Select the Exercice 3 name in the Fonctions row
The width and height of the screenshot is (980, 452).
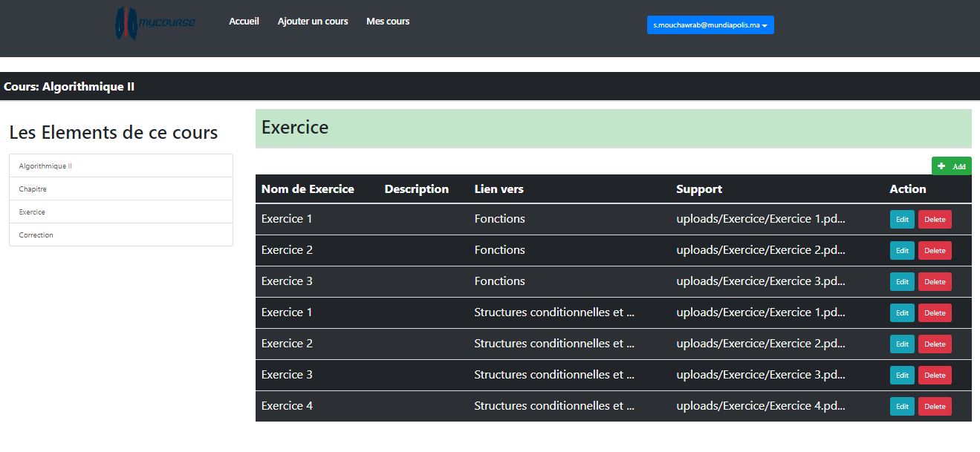[x=287, y=281]
